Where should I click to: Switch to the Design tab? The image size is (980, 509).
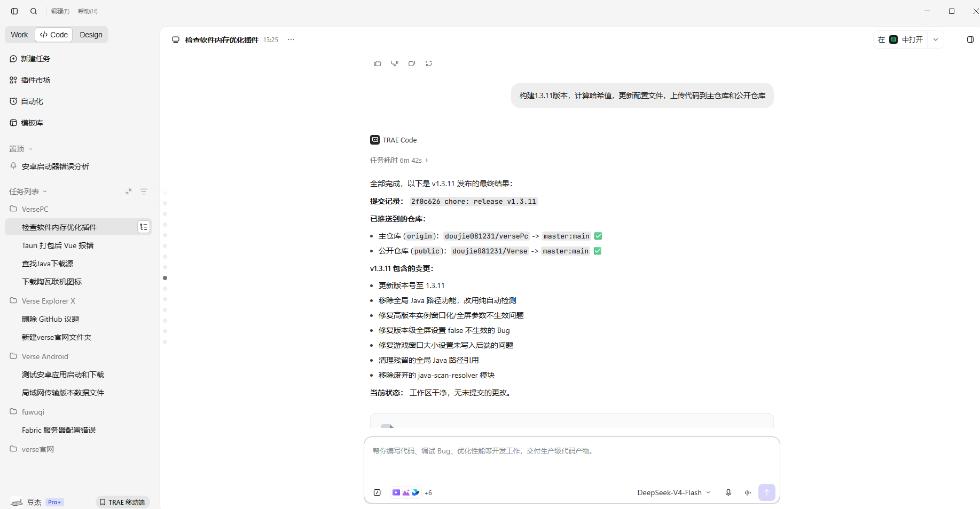click(x=91, y=35)
